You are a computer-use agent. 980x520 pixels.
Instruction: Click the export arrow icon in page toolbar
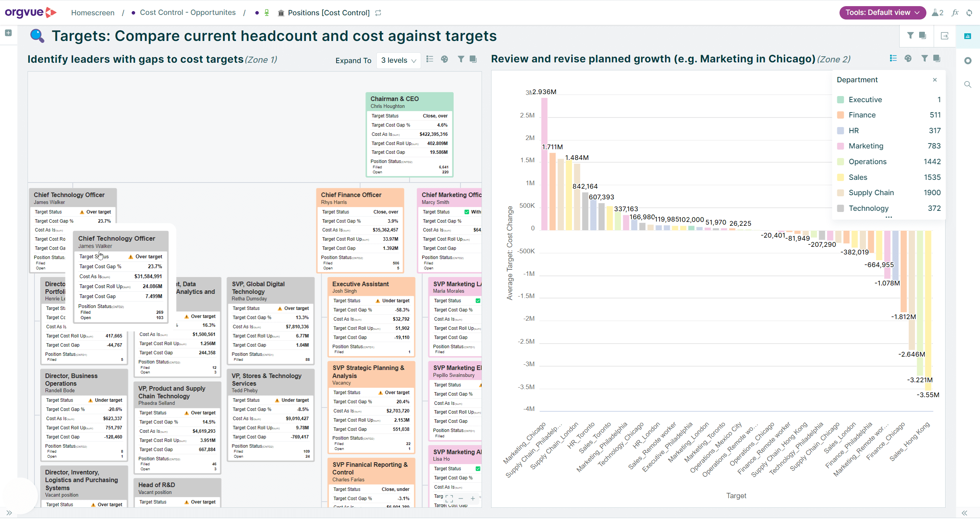944,36
